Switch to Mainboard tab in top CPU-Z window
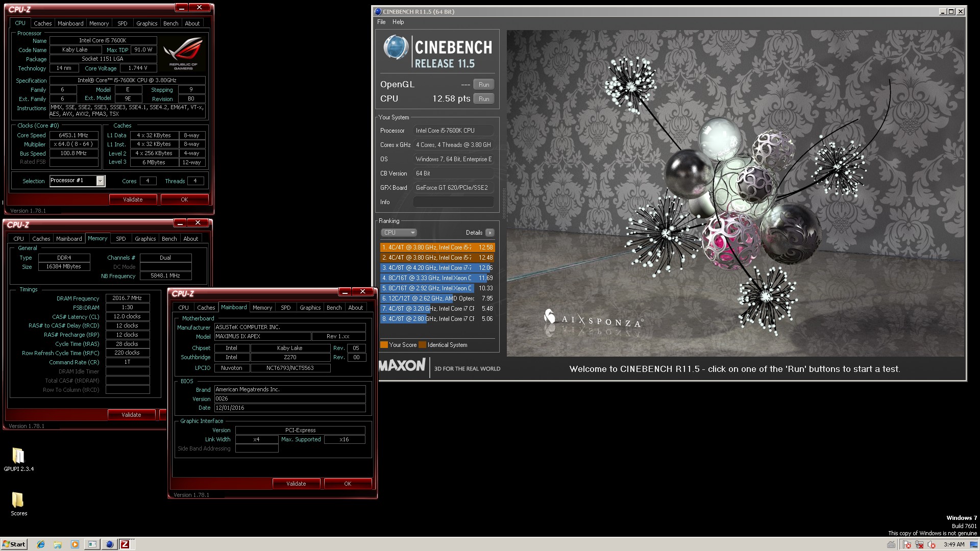 [x=70, y=23]
